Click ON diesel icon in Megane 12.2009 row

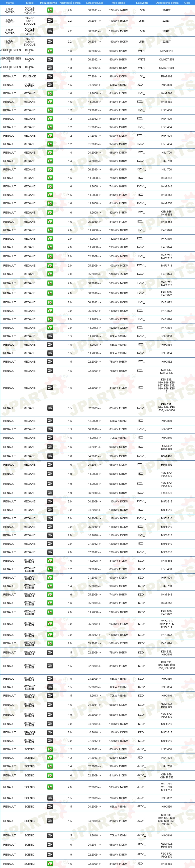click(50, 421)
